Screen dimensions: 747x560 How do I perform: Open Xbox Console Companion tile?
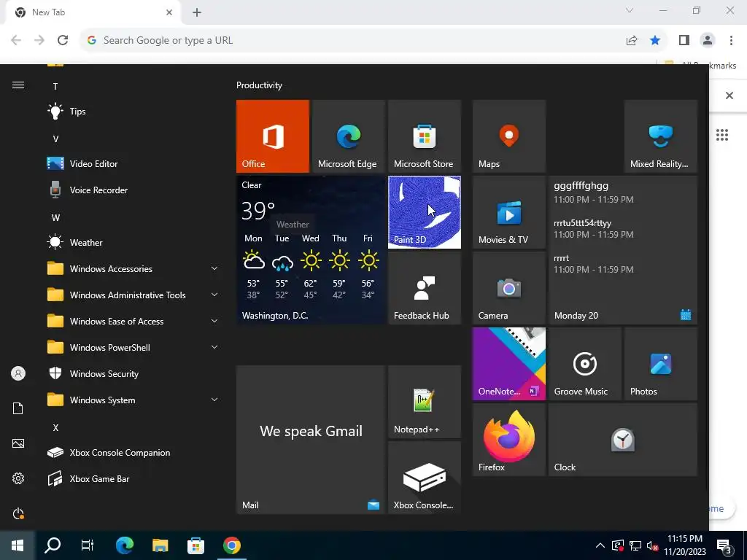[425, 478]
